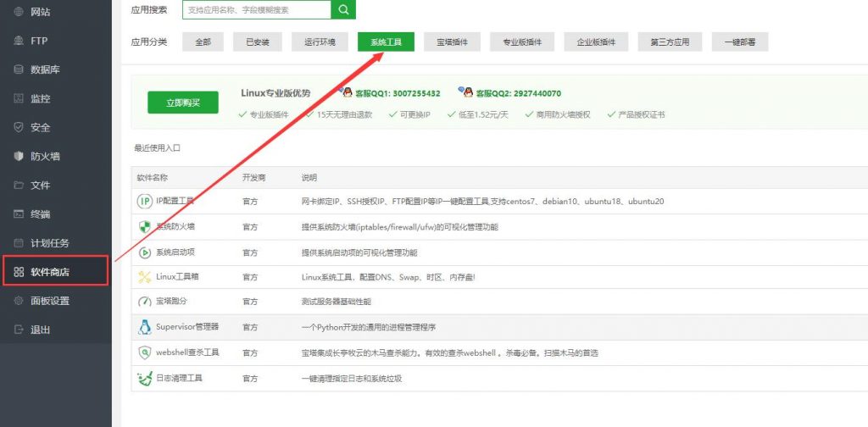Click the webshell查杀工具 software name

point(187,352)
